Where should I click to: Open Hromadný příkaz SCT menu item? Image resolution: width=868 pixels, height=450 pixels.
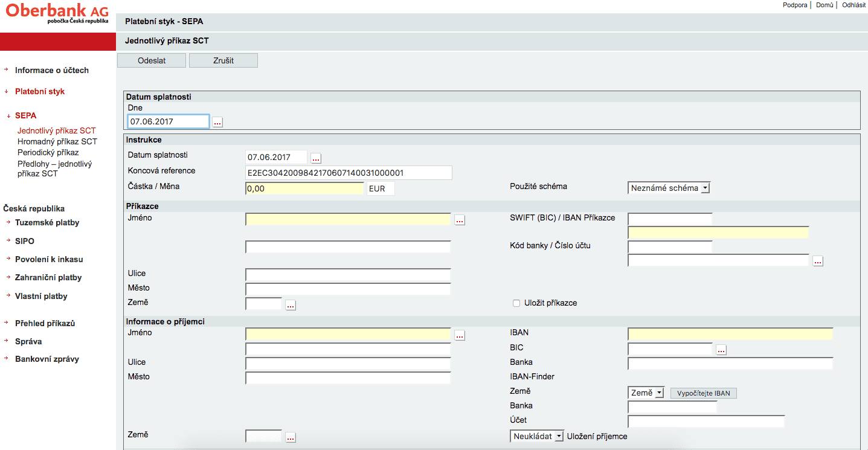57,141
